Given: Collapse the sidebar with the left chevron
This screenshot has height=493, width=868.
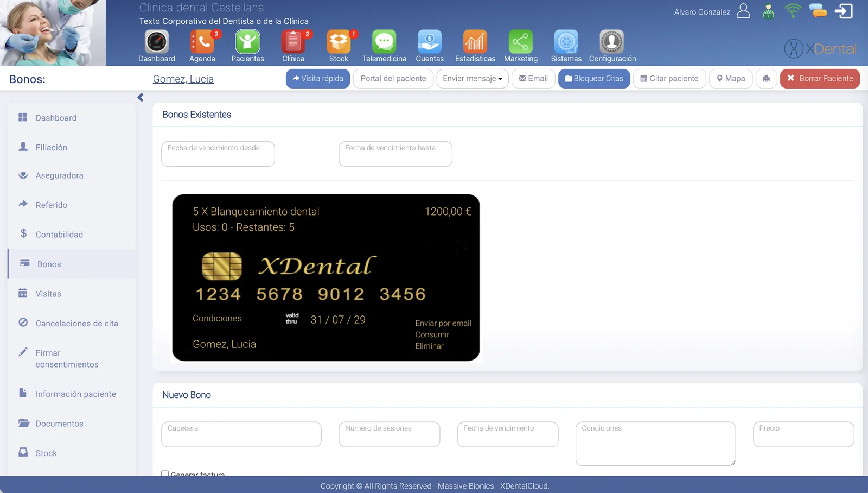Looking at the screenshot, I should (x=141, y=98).
